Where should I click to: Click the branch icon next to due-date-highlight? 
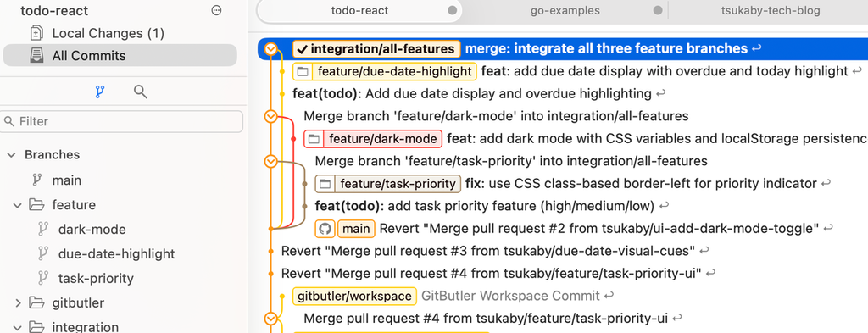coord(43,254)
